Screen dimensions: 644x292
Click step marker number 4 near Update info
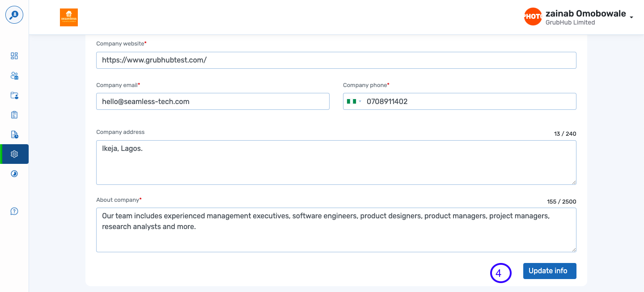(501, 272)
